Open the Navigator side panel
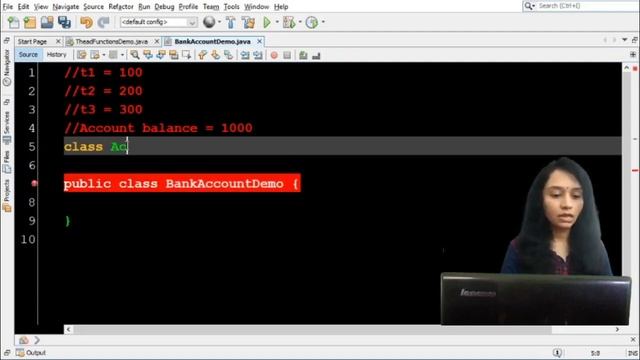This screenshot has width=640, height=360. [7, 67]
